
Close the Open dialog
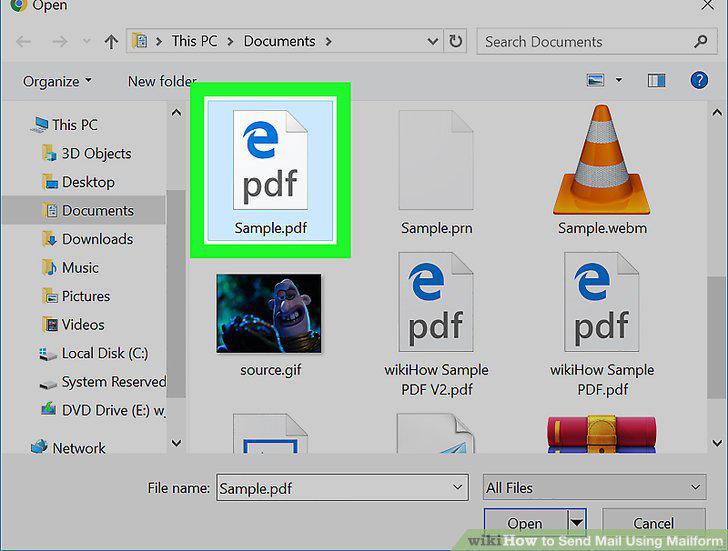pos(708,5)
